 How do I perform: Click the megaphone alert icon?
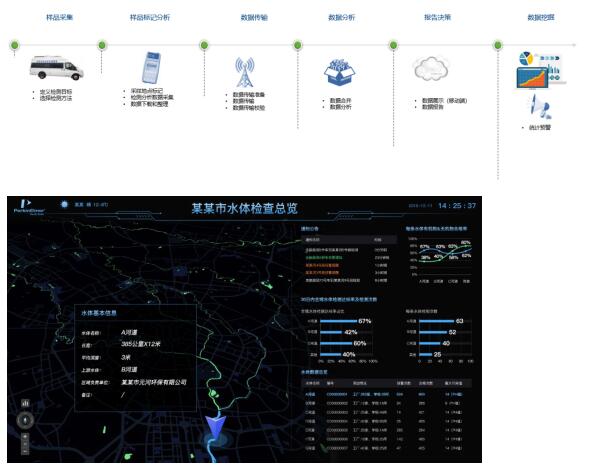[x=541, y=107]
